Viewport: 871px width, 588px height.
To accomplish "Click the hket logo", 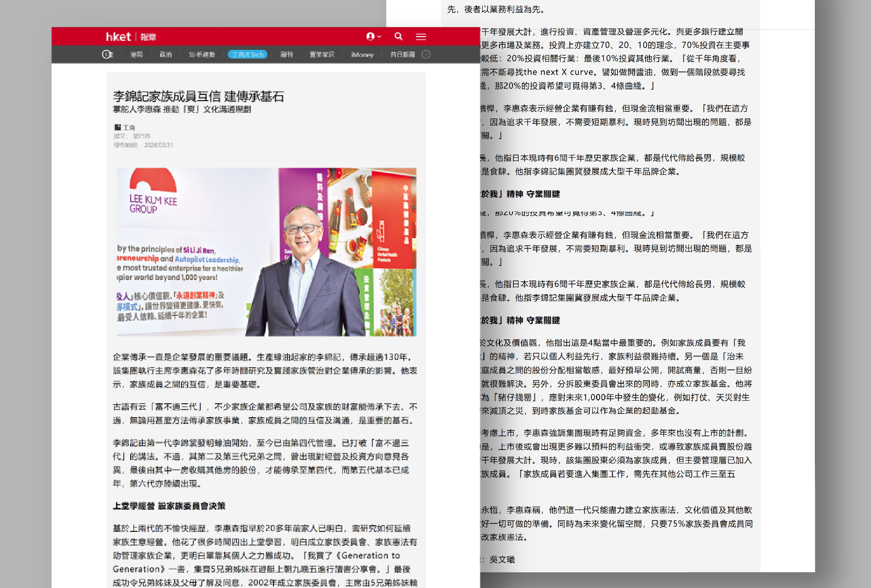I will 118,37.
